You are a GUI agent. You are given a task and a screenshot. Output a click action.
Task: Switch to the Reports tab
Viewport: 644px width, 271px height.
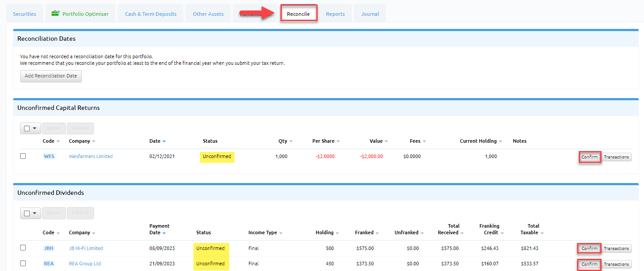[x=335, y=14]
